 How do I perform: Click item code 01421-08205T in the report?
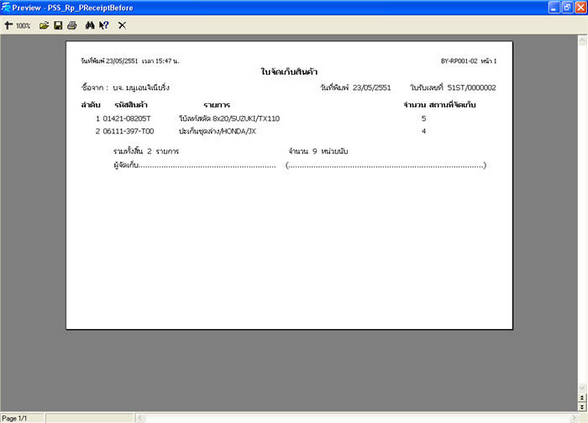[127, 118]
